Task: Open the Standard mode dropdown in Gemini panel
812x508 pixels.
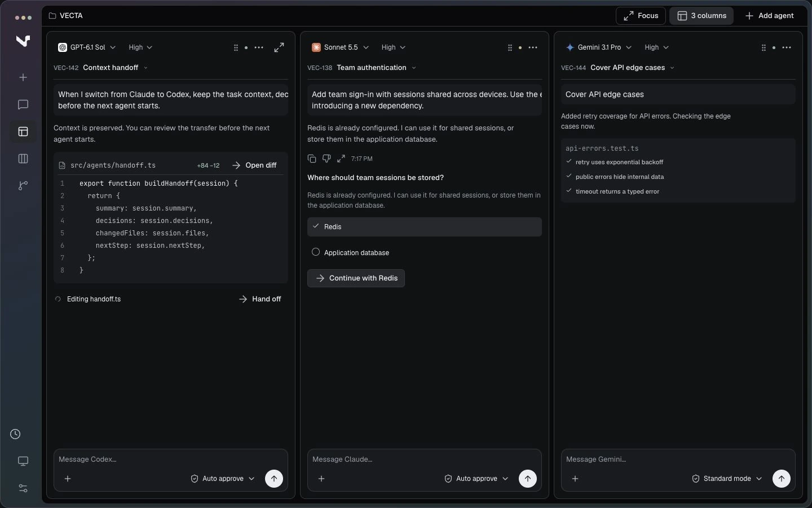Action: coord(727,479)
